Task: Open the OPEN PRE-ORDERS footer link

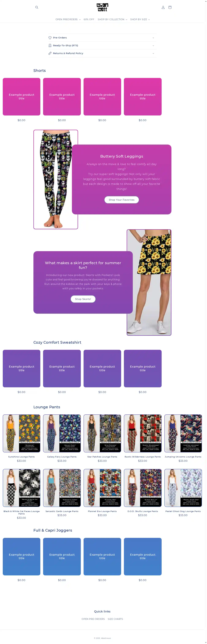Action: coord(93,619)
